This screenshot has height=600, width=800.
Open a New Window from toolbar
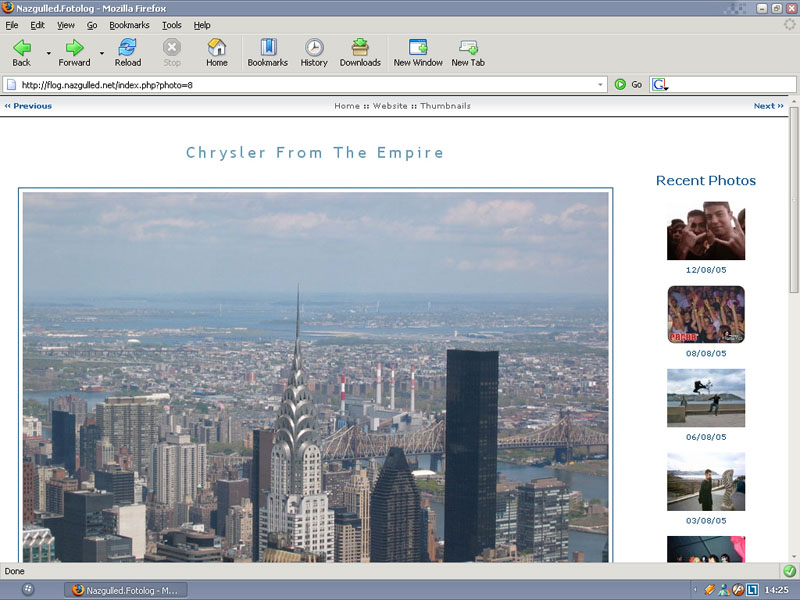point(418,53)
